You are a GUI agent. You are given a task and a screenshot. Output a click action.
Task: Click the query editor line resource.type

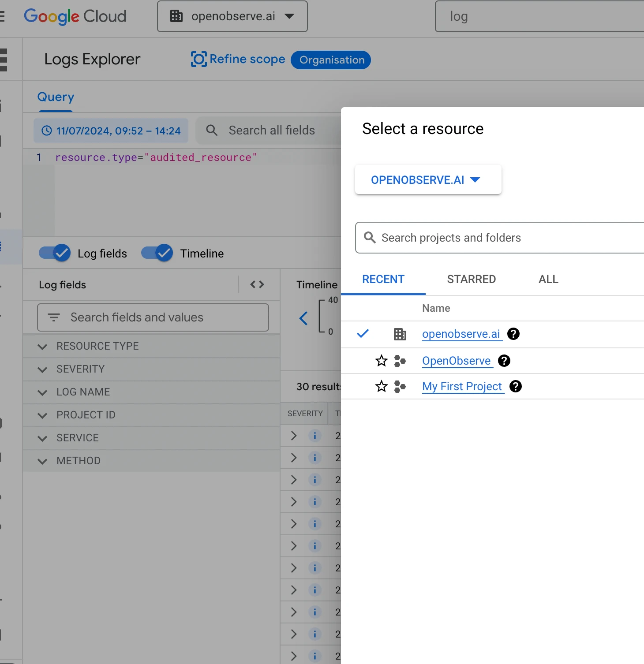pyautogui.click(x=156, y=157)
